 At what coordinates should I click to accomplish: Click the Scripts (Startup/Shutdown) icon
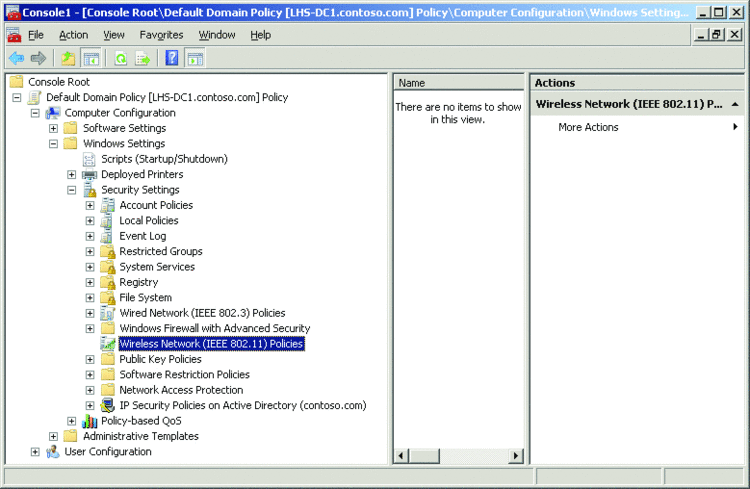89,159
